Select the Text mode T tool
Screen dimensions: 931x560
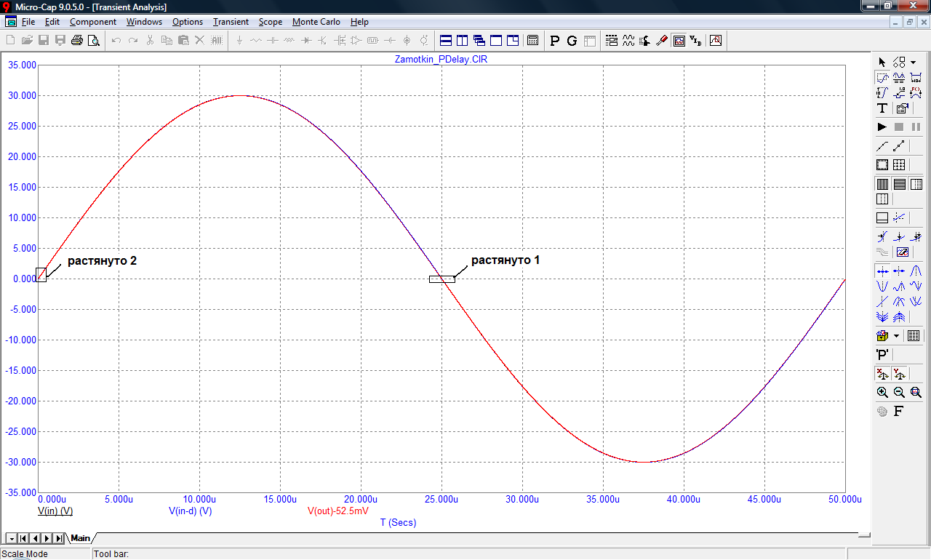point(882,108)
